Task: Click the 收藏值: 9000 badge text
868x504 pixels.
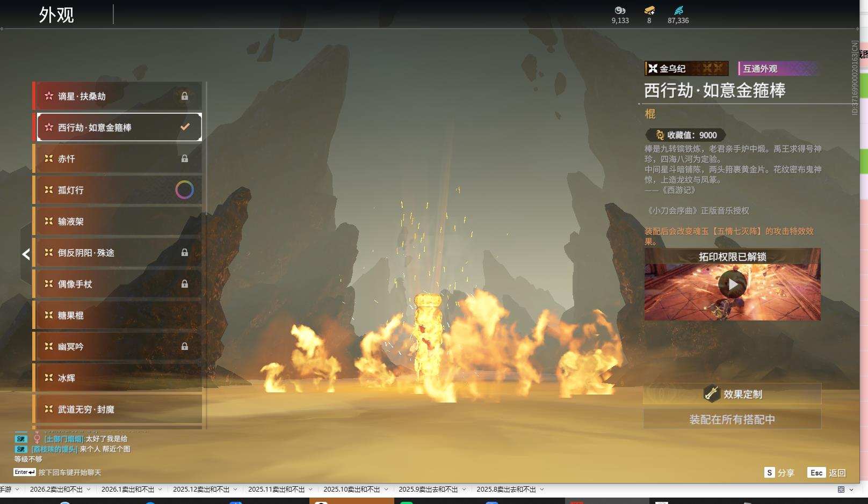Action: coord(692,135)
